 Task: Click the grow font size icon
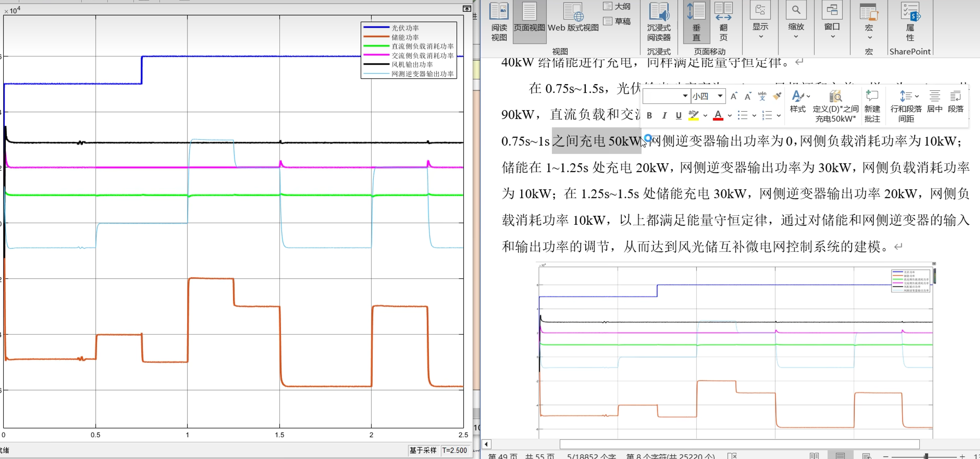tap(733, 96)
